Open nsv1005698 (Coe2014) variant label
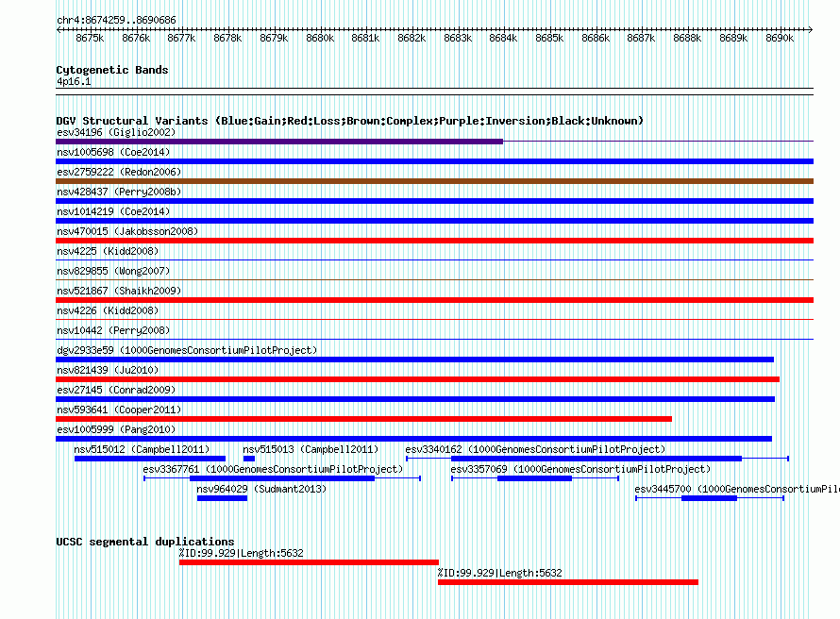 tap(113, 152)
